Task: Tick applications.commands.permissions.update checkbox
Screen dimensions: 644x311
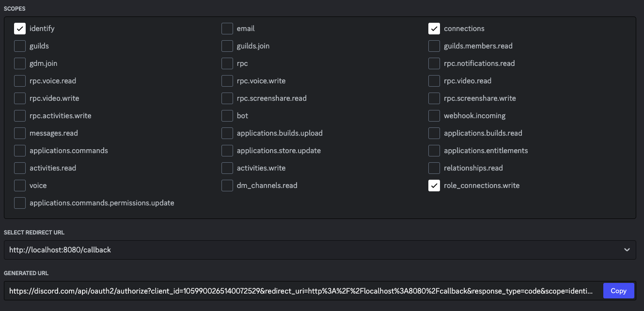Action: 20,203
